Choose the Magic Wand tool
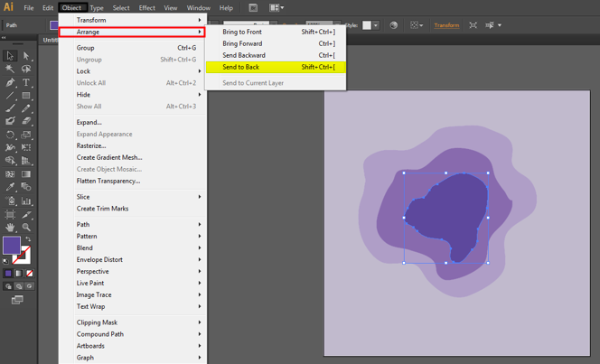Screen dimensions: 600x364 [10, 69]
